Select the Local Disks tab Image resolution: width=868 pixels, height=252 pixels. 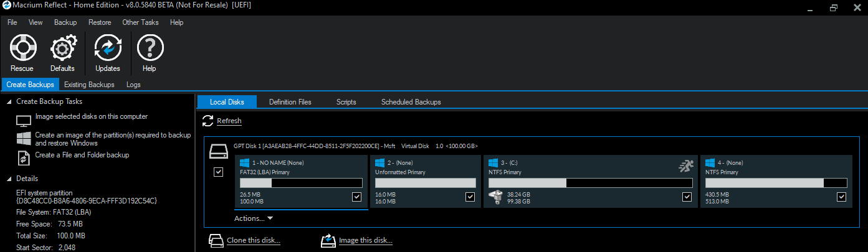coord(227,102)
